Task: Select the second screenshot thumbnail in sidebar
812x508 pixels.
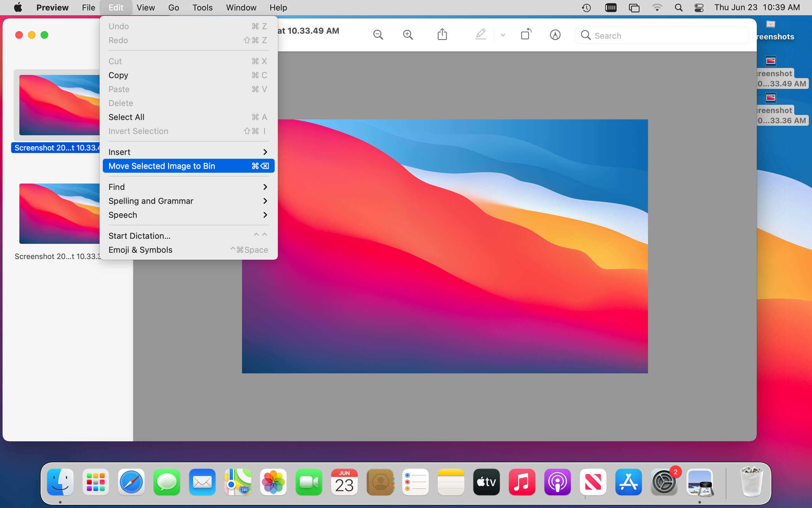Action: 59,214
